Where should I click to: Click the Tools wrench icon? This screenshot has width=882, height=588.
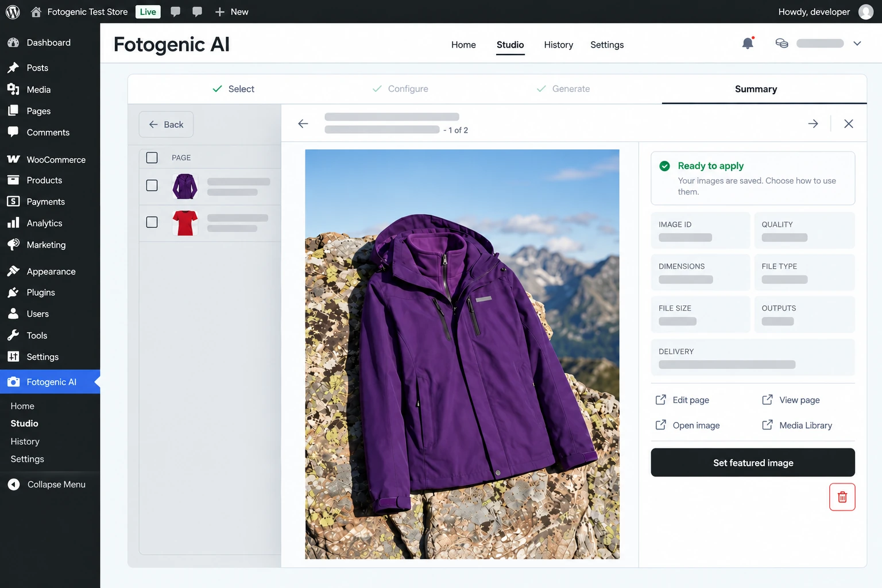[13, 335]
